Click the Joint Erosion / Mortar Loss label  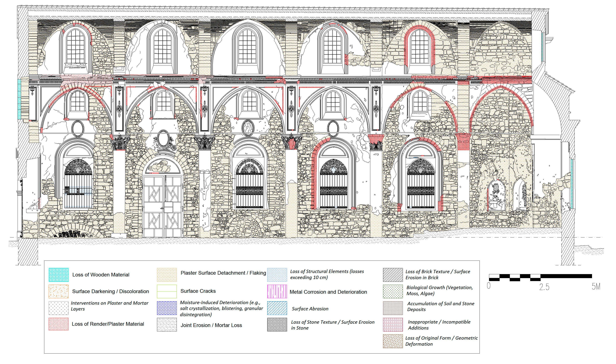tap(211, 325)
